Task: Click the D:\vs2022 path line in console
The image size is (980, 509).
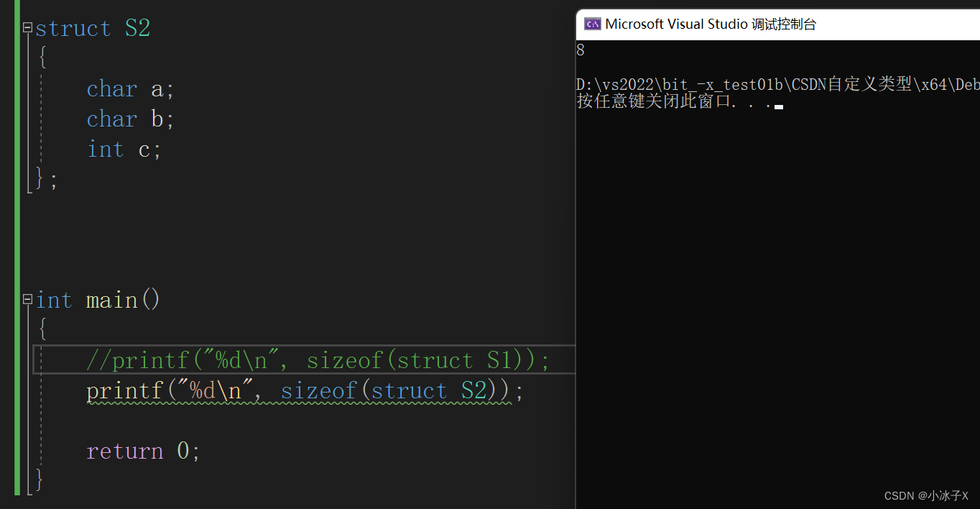Action: tap(777, 85)
